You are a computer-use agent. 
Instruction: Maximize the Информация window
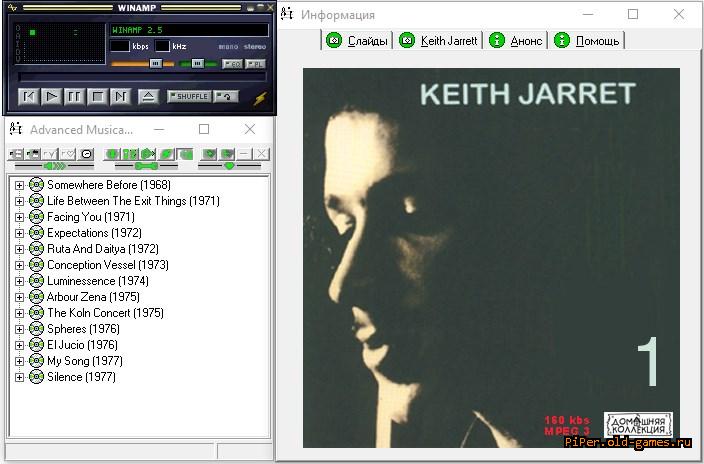633,14
